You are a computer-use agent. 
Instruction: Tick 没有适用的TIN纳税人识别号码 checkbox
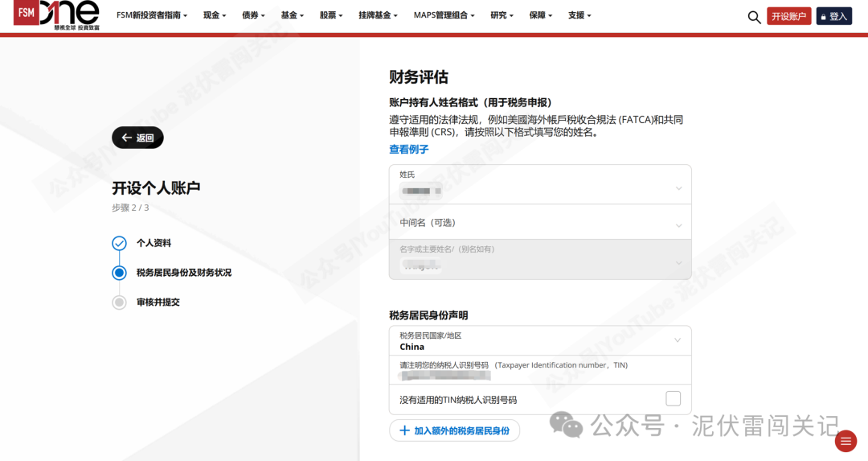[674, 398]
